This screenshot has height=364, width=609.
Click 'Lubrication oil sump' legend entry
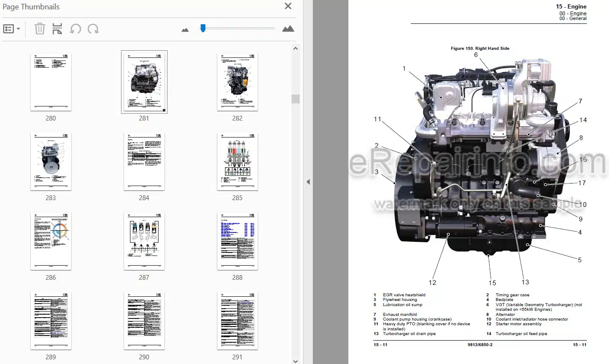(402, 305)
